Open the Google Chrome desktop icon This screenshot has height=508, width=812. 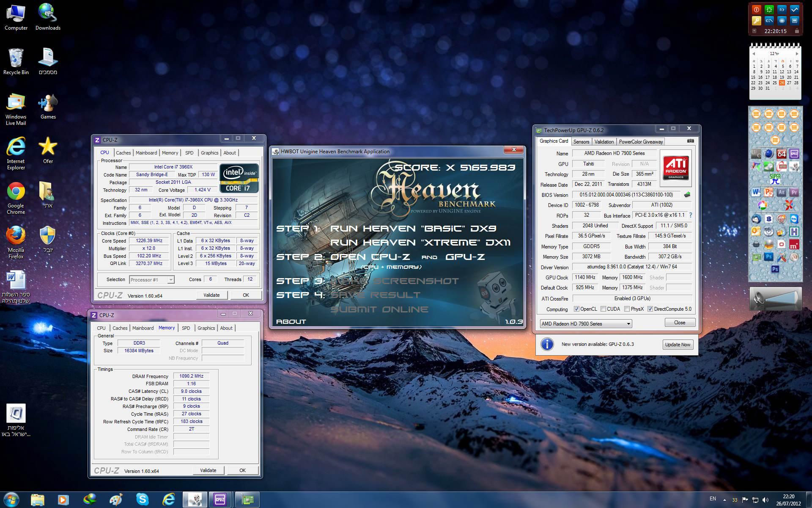(16, 198)
